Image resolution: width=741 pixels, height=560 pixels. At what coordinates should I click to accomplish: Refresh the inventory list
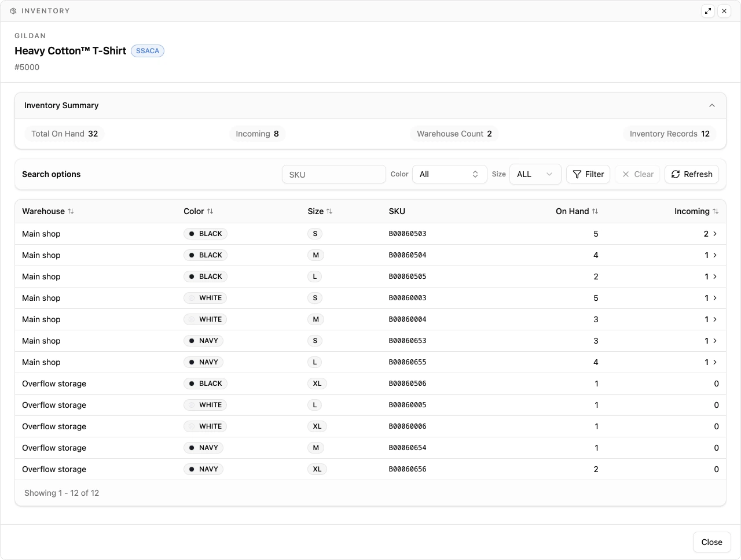click(x=692, y=174)
